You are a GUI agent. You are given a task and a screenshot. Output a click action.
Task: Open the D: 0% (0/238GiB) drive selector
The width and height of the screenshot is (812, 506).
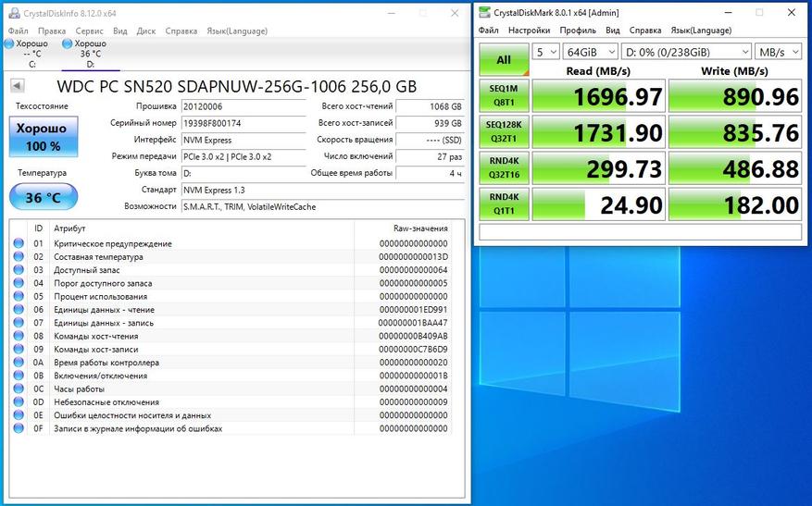685,52
